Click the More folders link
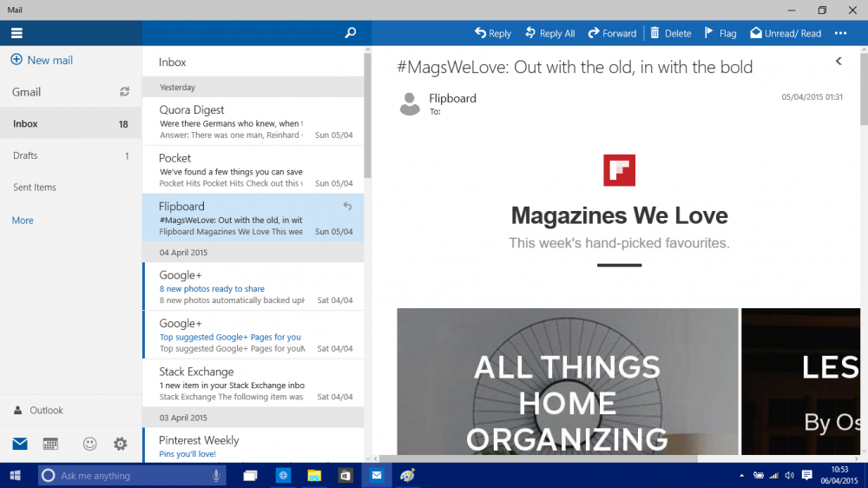Viewport: 868px width, 488px height. [x=23, y=221]
